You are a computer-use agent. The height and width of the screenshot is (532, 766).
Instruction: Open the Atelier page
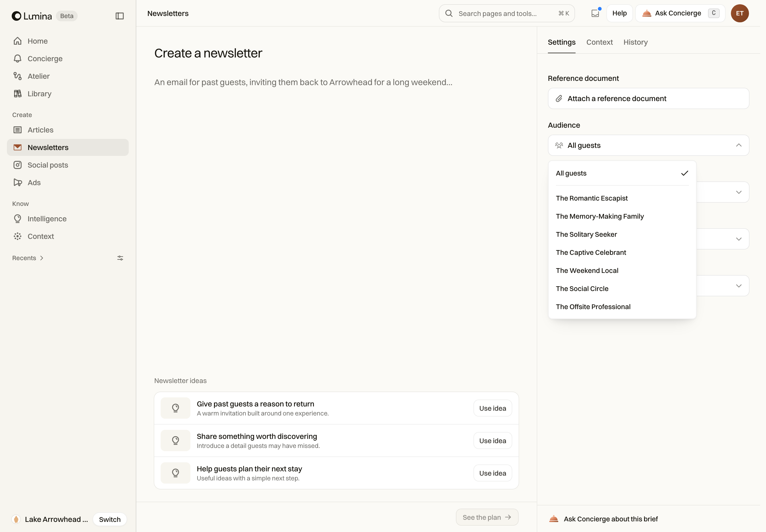[68, 76]
